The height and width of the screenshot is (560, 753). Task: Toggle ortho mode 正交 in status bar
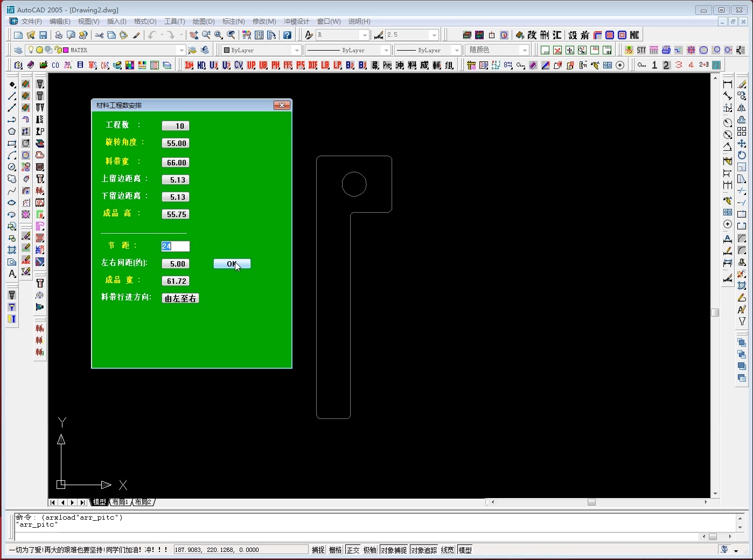tap(353, 550)
